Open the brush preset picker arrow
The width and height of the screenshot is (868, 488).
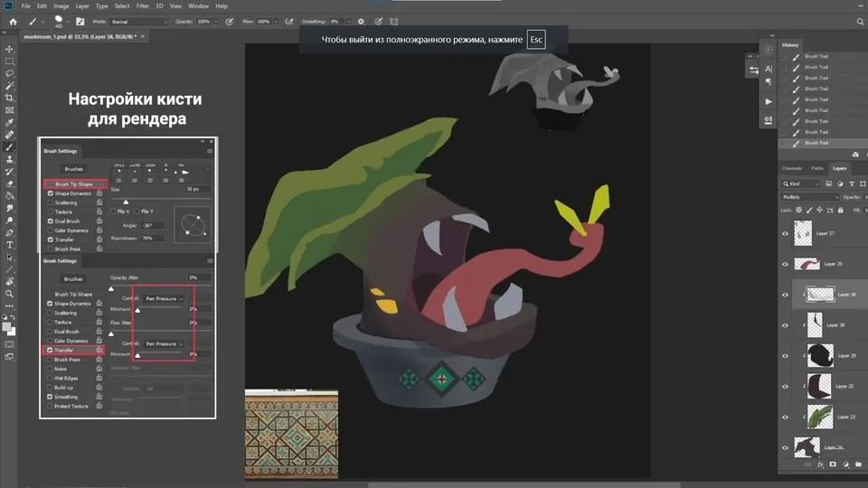68,22
